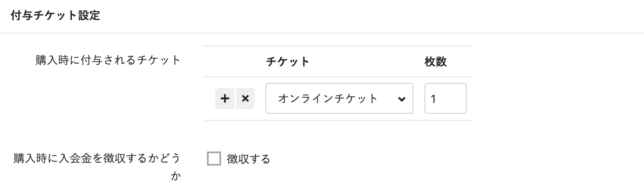Click the 徴収する checkbox label text
Image resolution: width=644 pixels, height=194 pixels.
[248, 159]
